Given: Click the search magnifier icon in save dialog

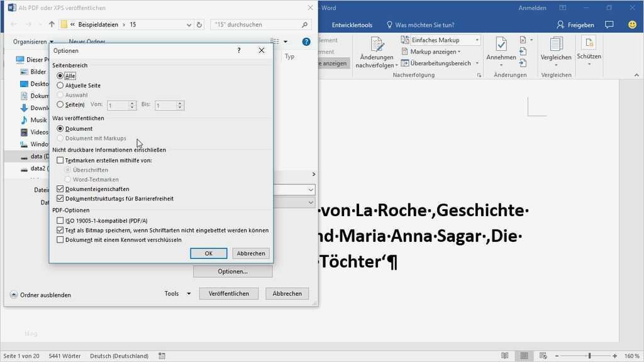Looking at the screenshot, I should tap(304, 25).
